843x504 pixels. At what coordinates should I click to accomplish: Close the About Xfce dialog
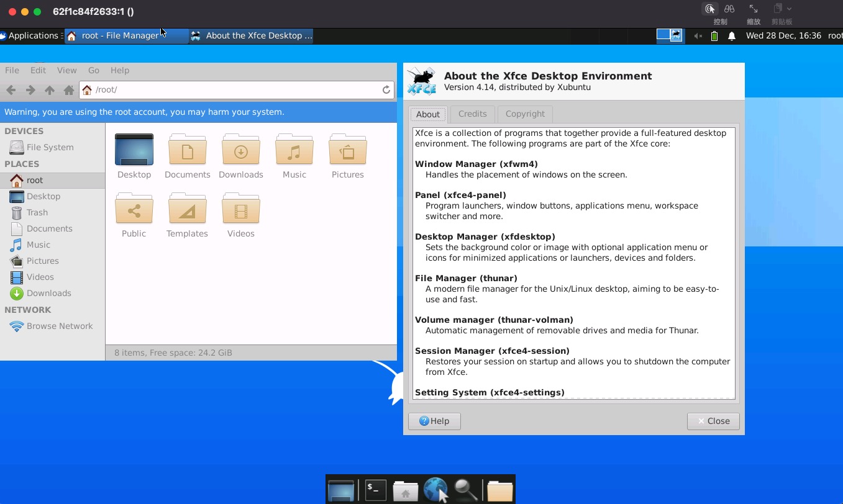pyautogui.click(x=713, y=421)
